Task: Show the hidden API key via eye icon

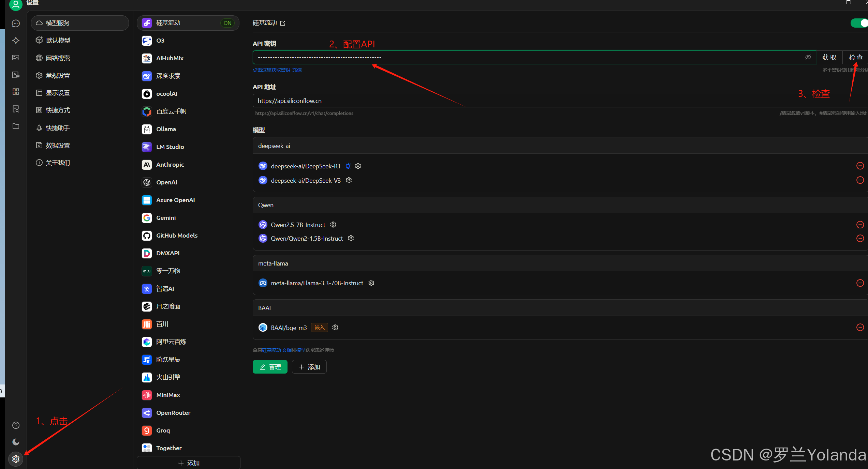Action: pyautogui.click(x=808, y=57)
